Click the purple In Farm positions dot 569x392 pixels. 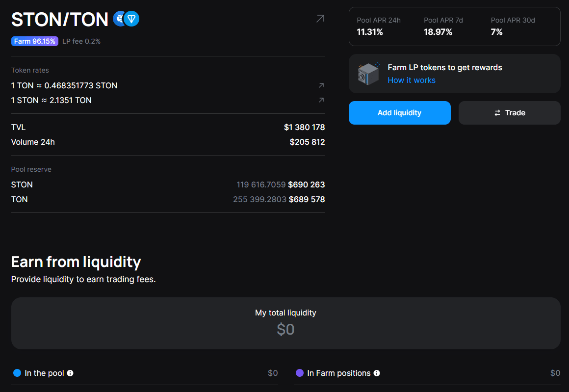point(300,373)
